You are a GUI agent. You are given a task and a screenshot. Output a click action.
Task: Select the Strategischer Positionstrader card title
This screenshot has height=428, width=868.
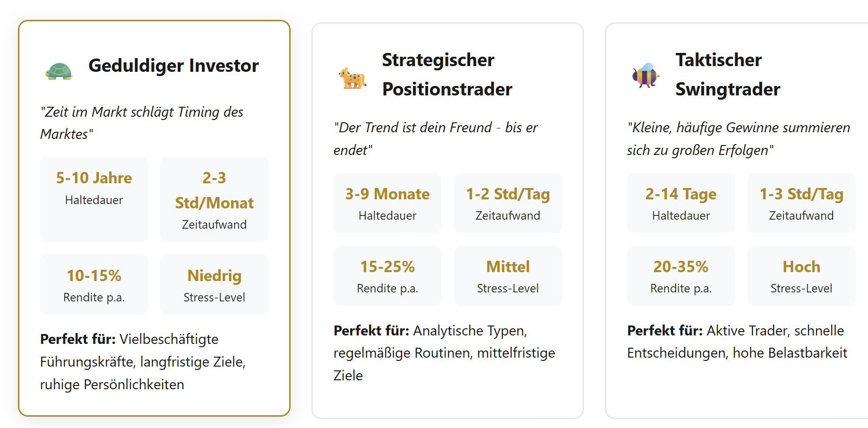pyautogui.click(x=447, y=75)
